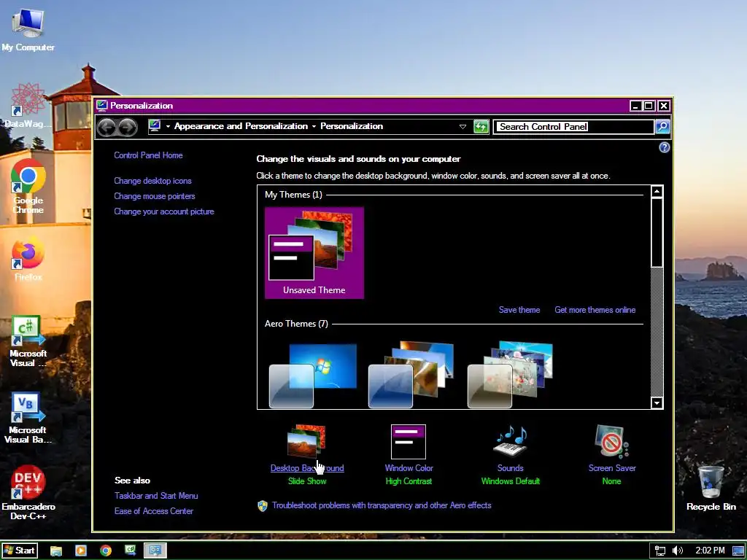Click Save theme link

pos(519,310)
